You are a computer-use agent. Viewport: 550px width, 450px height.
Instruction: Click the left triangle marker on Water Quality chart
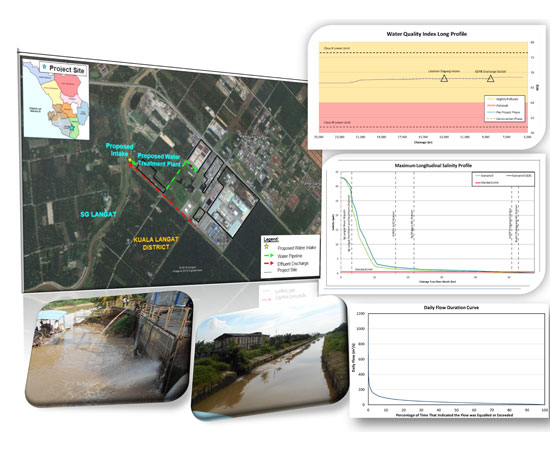[x=444, y=78]
